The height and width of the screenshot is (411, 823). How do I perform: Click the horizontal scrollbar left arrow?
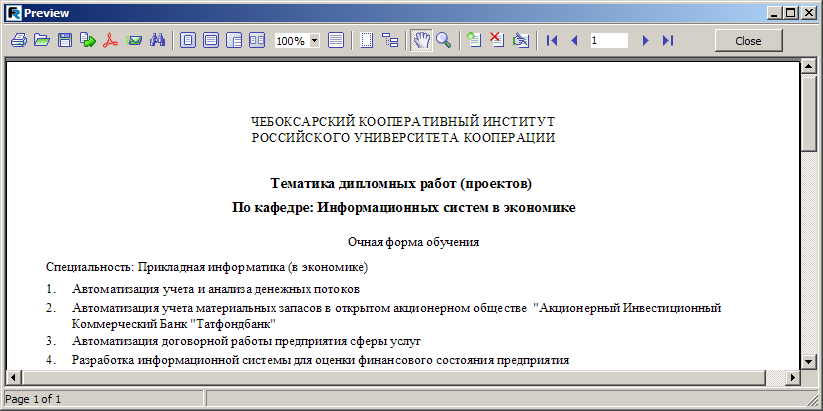(x=14, y=377)
